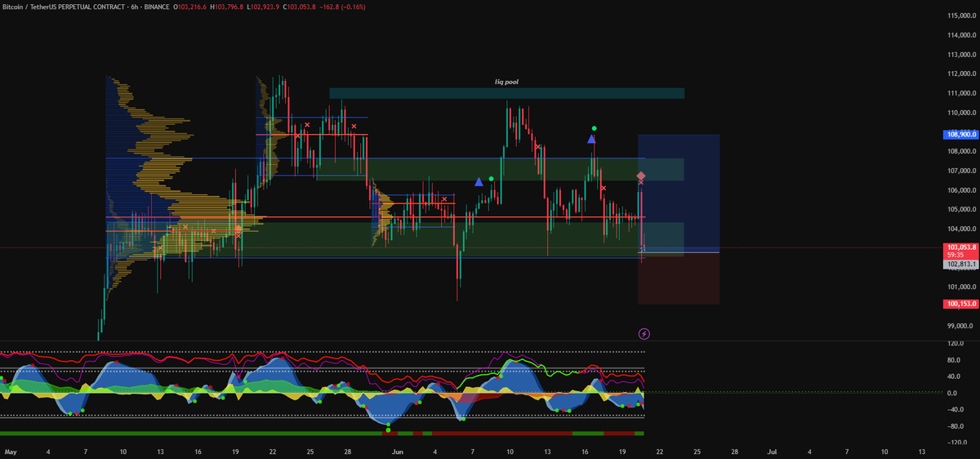The image size is (980, 459).
Task: Click the red 103,053.8 current price tag
Action: click(961, 247)
